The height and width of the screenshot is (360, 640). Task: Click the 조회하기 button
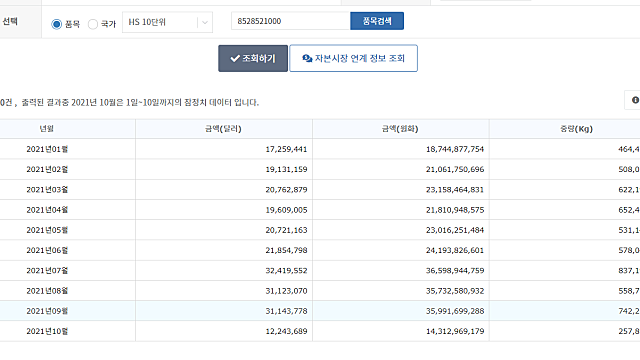point(253,58)
